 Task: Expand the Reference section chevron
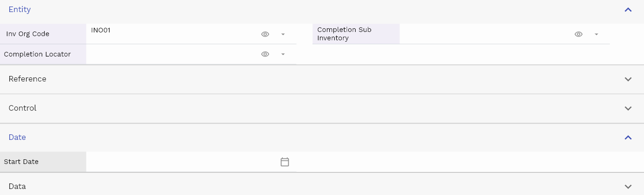628,79
